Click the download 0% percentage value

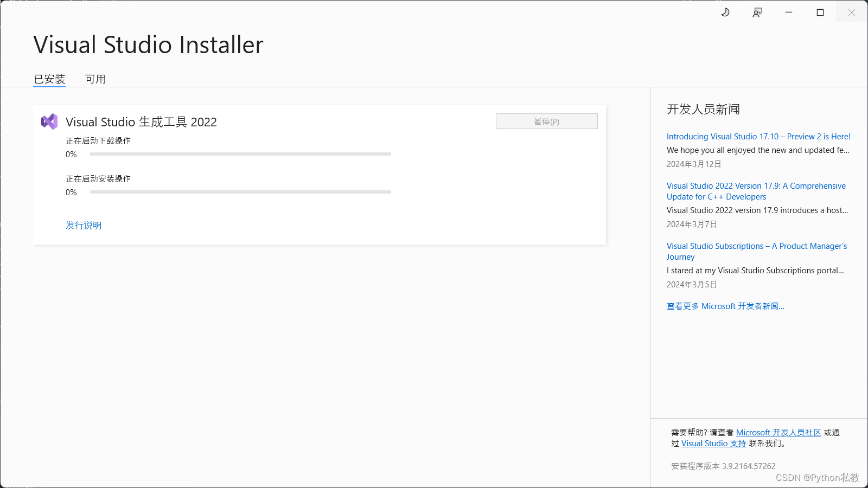(71, 155)
